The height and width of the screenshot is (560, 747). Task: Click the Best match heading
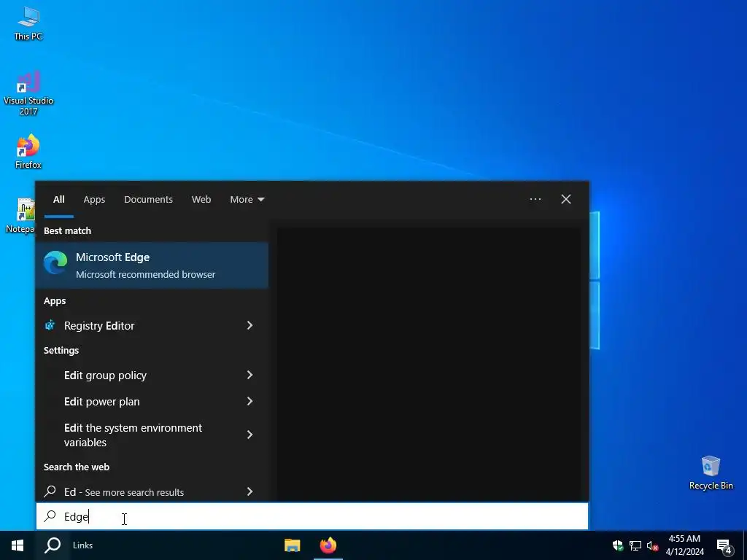pyautogui.click(x=67, y=230)
